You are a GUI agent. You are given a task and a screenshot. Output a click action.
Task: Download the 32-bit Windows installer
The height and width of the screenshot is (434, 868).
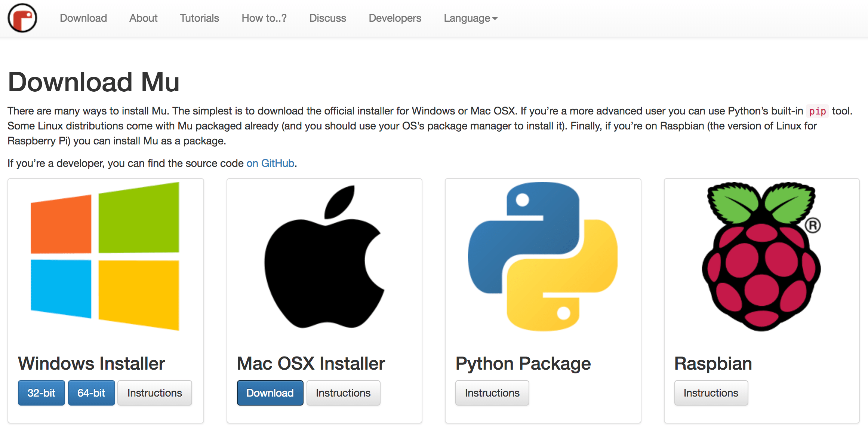point(41,393)
